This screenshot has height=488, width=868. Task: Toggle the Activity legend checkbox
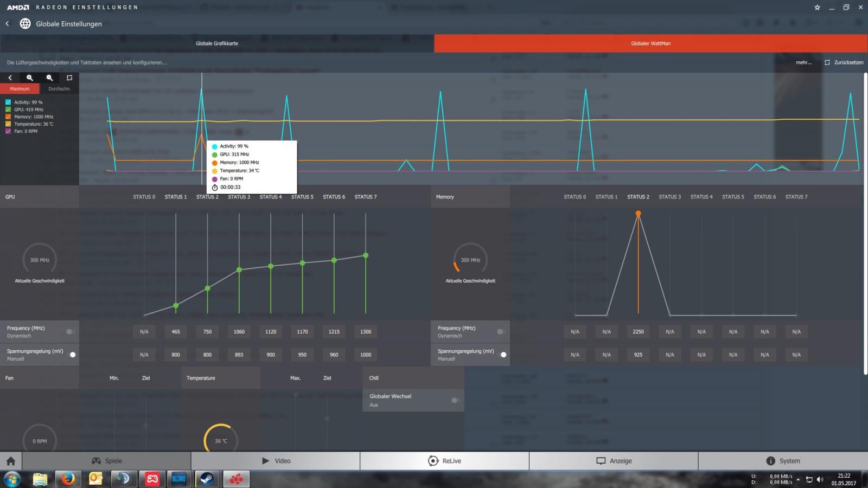(x=8, y=102)
